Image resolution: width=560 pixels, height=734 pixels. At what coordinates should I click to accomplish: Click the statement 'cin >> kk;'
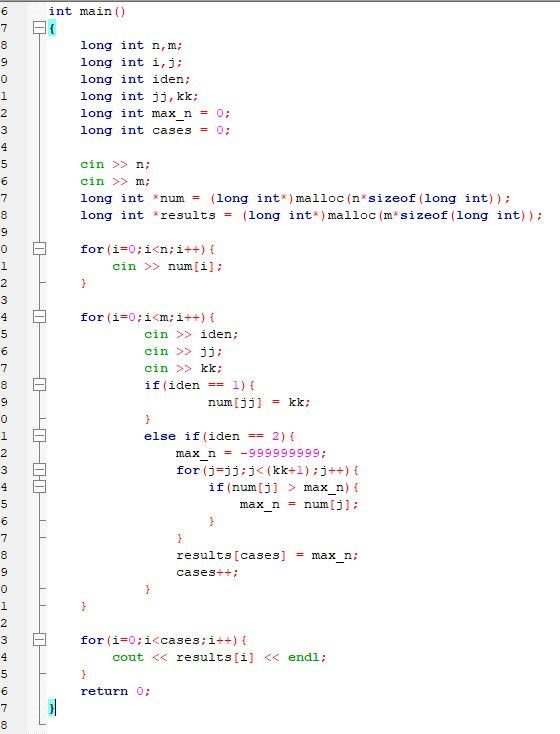184,368
